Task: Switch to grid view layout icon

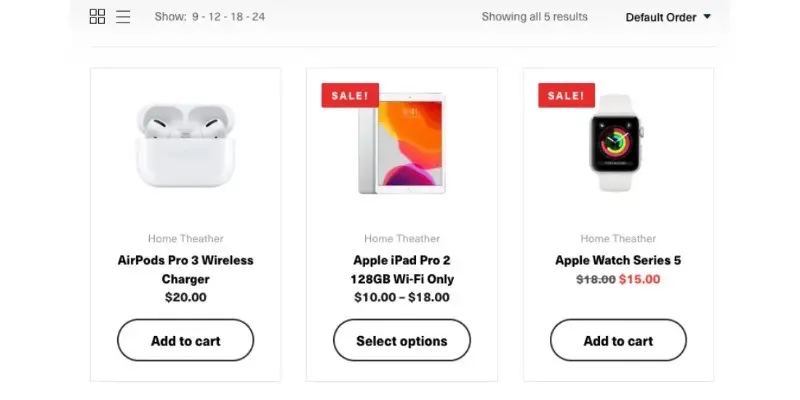Action: tap(97, 16)
